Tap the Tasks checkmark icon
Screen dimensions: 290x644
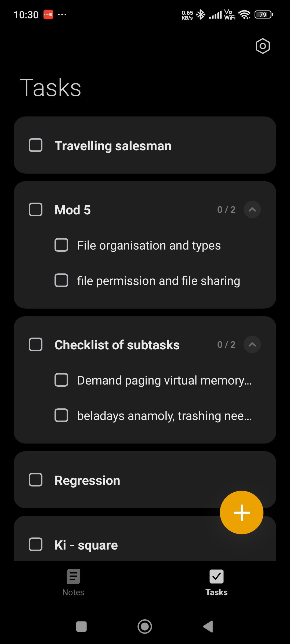(216, 576)
